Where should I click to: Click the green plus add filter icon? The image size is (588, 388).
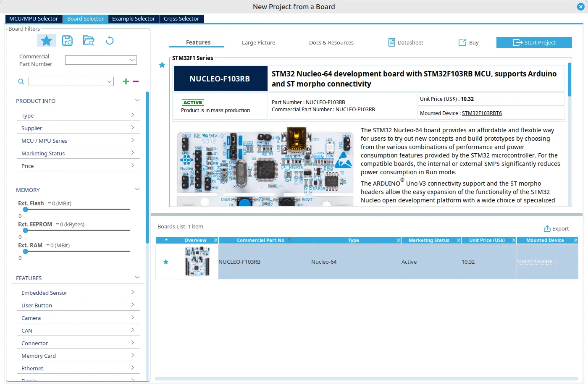click(126, 81)
